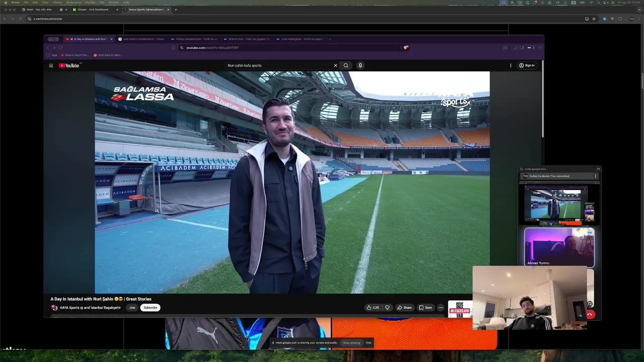Open the Jude Bellingham inner tab
Viewport: 644px width, 362px height.
299,39
